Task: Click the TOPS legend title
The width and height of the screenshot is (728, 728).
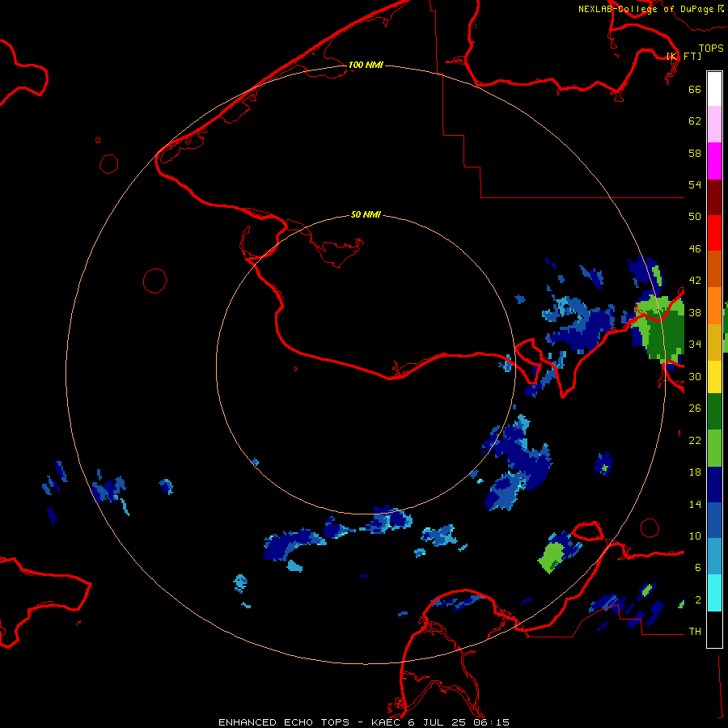Action: (x=711, y=48)
